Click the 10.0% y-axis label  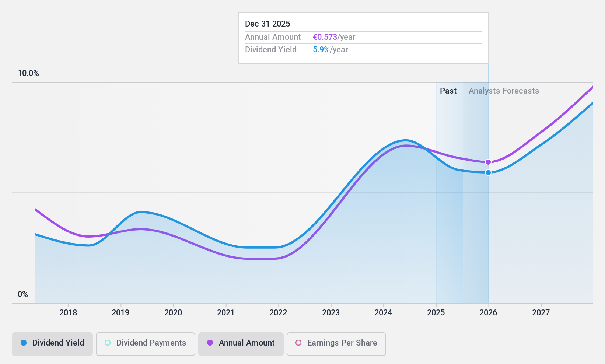click(x=28, y=73)
